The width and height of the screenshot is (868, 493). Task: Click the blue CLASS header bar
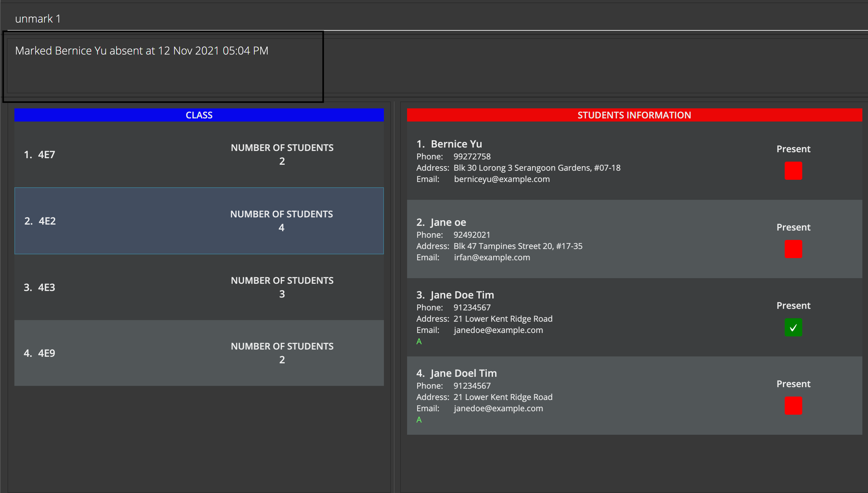tap(199, 115)
